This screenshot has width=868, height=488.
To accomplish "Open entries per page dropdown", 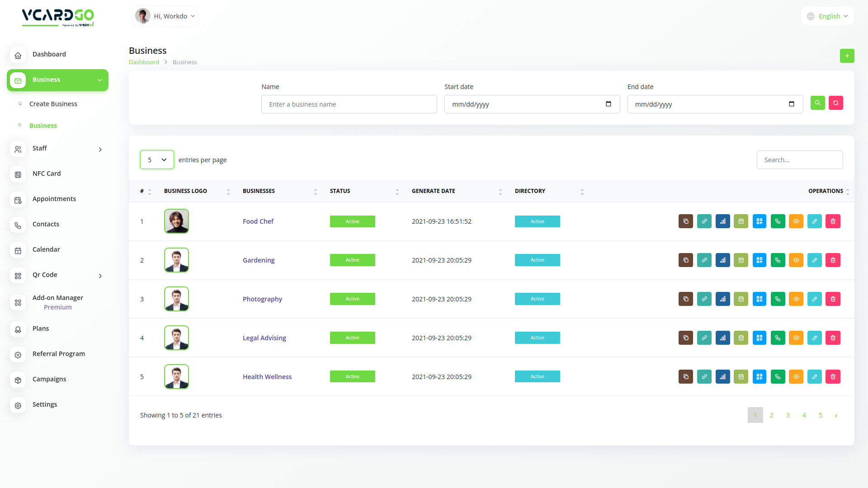I will [157, 160].
